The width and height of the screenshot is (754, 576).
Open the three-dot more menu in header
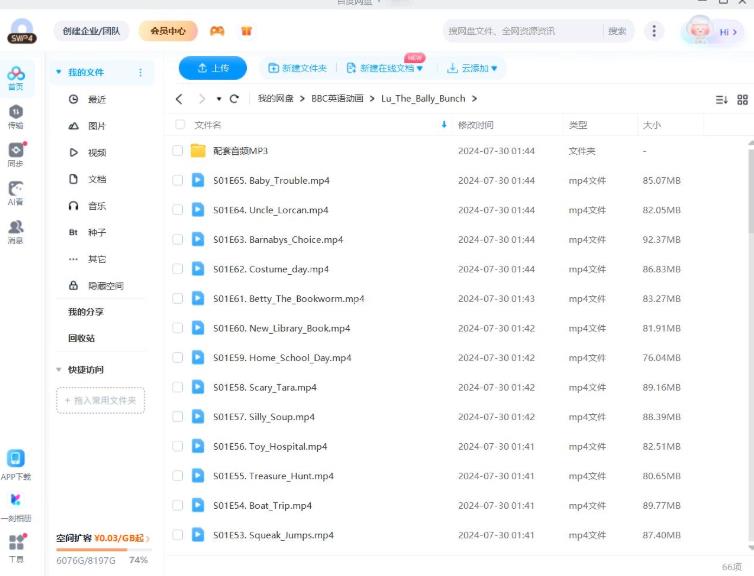[653, 31]
